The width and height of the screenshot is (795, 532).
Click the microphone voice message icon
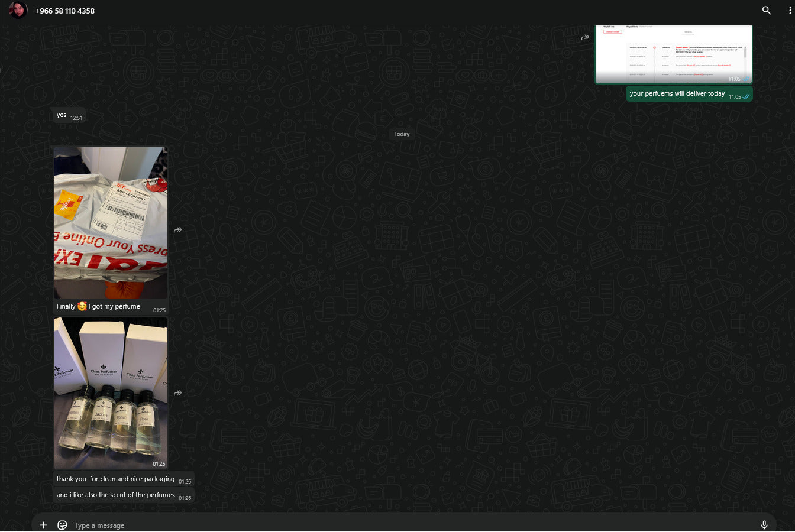(x=764, y=525)
